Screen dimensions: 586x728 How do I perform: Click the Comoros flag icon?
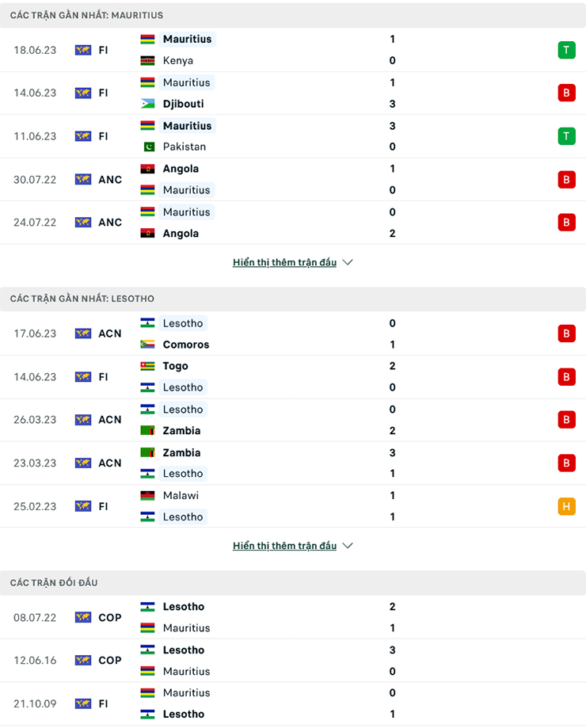[147, 345]
